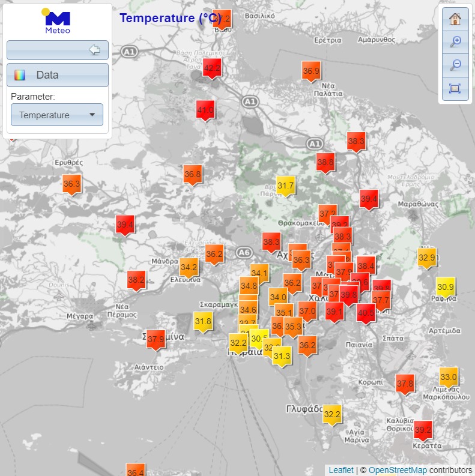Select the 37.8 marker near Κορωπί
The width and height of the screenshot is (475, 476).
coord(405,385)
